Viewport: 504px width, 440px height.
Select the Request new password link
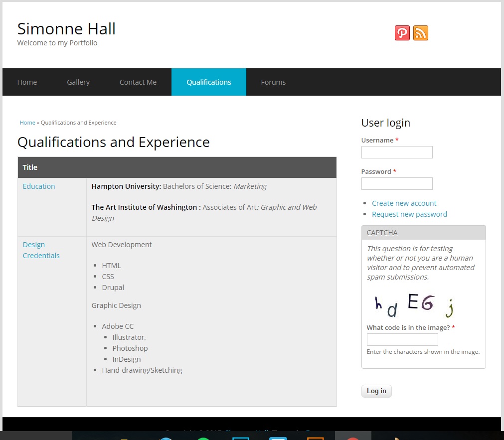[409, 214]
